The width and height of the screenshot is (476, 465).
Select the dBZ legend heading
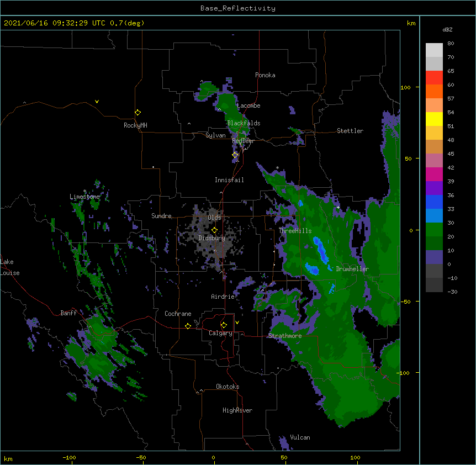(447, 29)
